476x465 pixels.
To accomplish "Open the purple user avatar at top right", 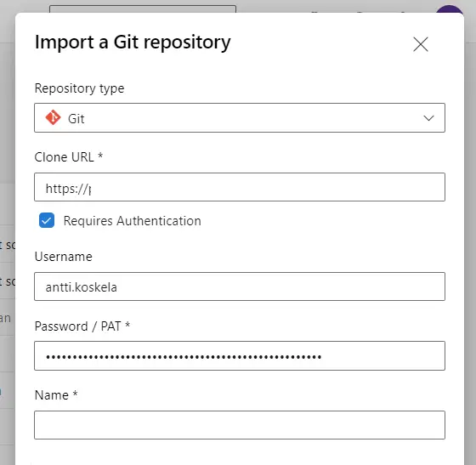I will tap(450, 9).
